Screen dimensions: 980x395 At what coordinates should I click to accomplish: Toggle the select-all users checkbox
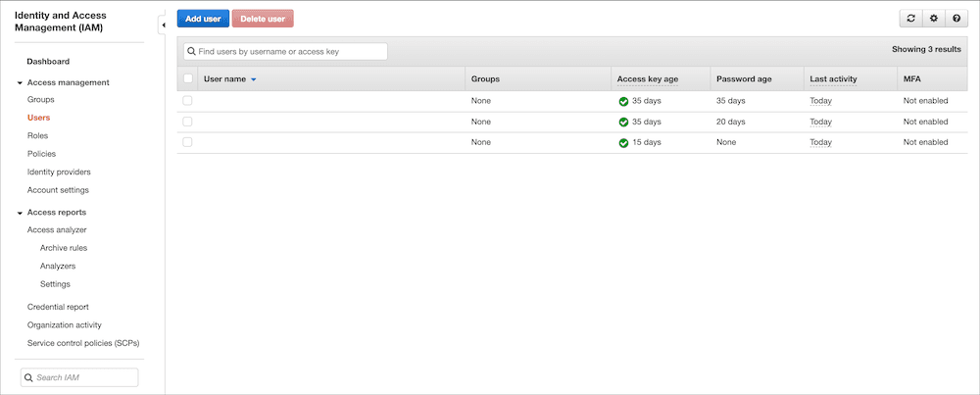coord(188,78)
